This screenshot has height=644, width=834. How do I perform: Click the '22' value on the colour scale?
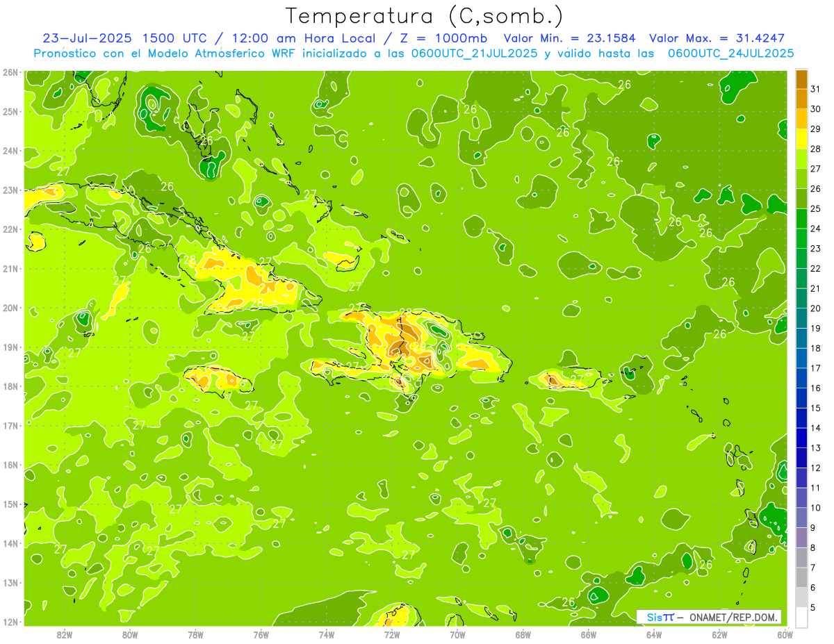[x=816, y=269]
